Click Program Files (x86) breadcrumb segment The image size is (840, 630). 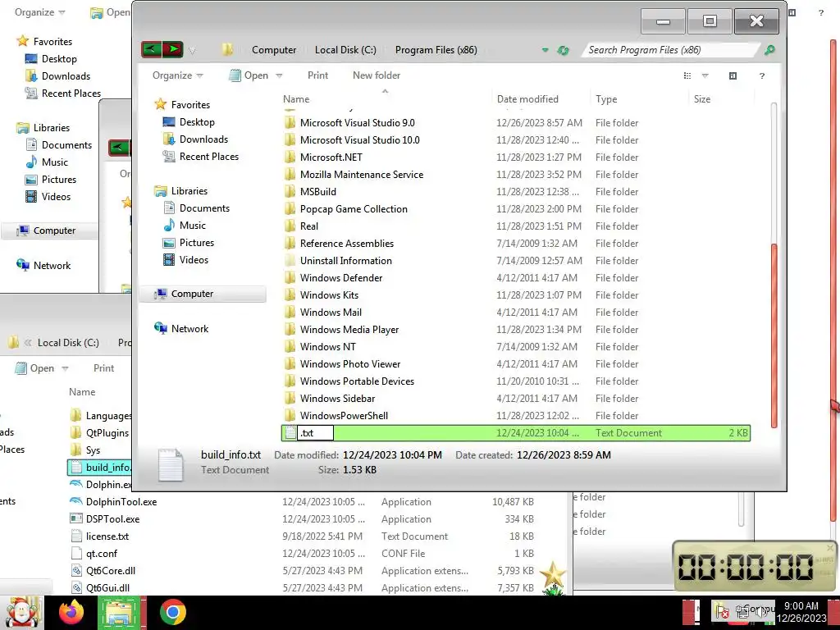coord(436,50)
